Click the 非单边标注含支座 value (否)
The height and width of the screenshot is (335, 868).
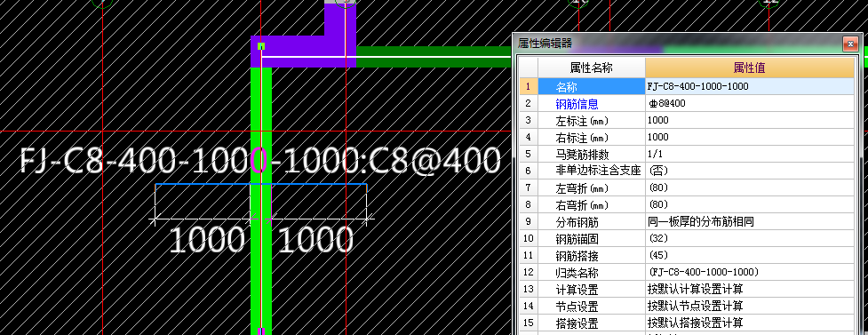750,171
